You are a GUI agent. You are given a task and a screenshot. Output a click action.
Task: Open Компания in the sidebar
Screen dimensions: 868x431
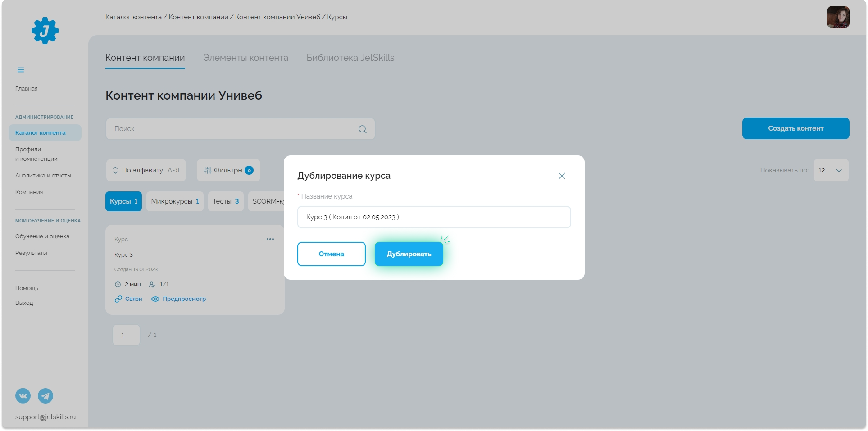29,192
